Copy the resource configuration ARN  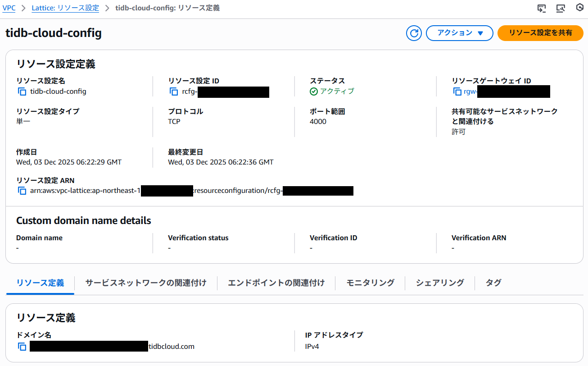(21, 190)
